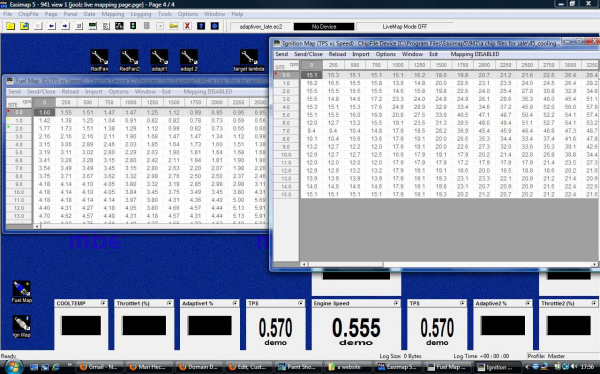The image size is (600, 374).
Task: Click Send/Close in Ignition Map window
Action: coord(308,54)
